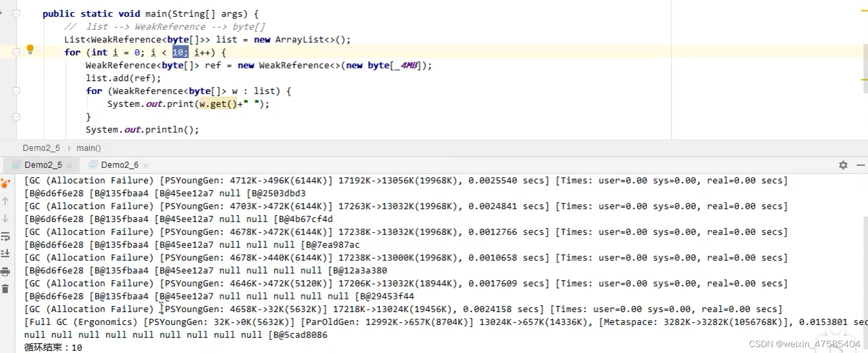Click [B@7ea987ac in the console output

tap(330, 245)
